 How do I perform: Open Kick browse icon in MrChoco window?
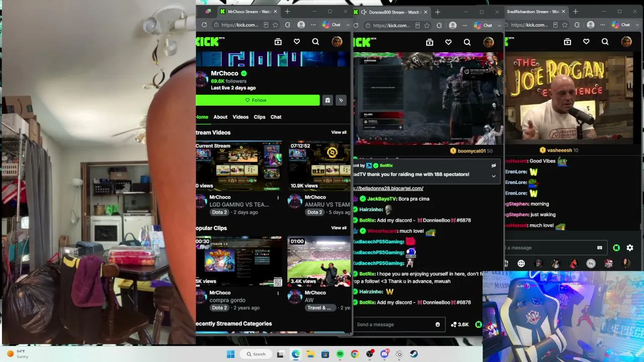click(x=278, y=42)
